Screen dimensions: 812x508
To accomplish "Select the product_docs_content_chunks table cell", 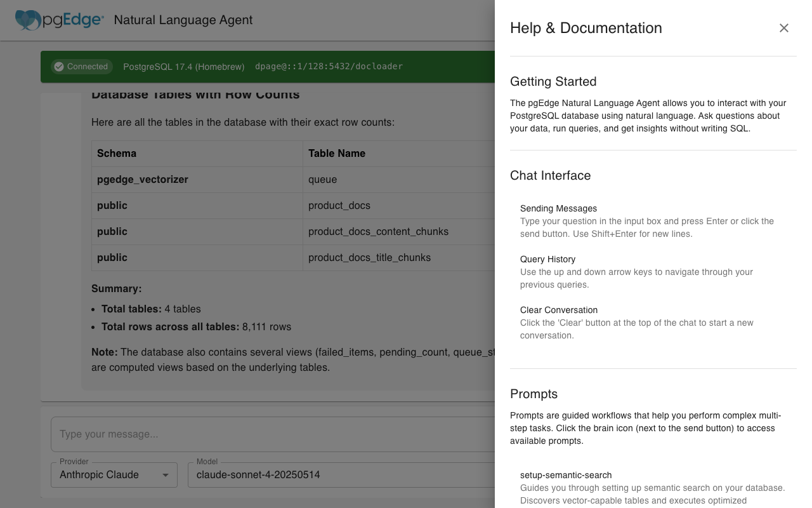I will click(x=378, y=232).
